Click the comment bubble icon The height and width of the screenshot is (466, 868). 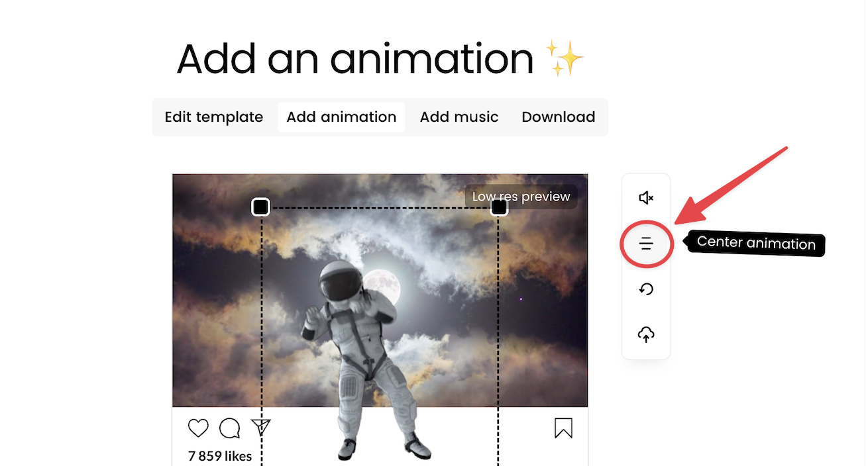point(229,428)
